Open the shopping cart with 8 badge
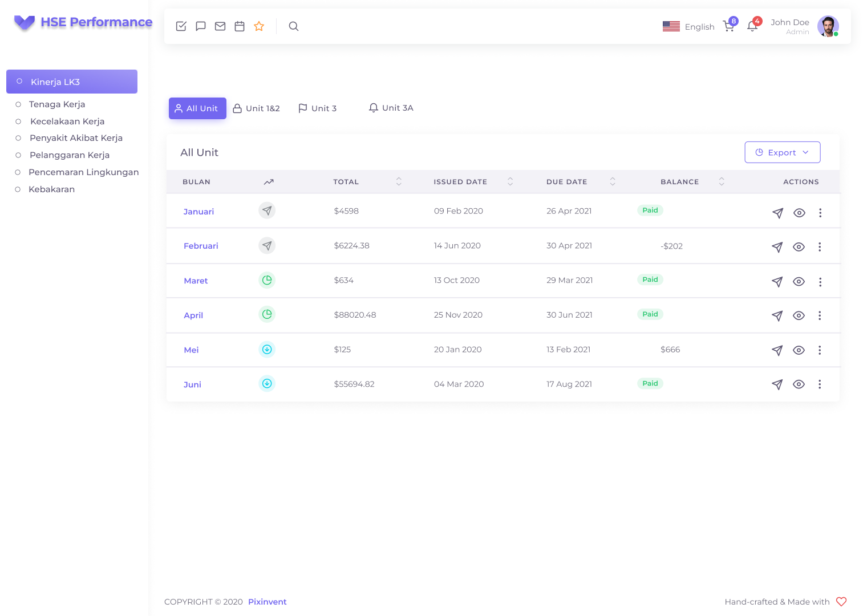This screenshot has height=616, width=863. [729, 26]
